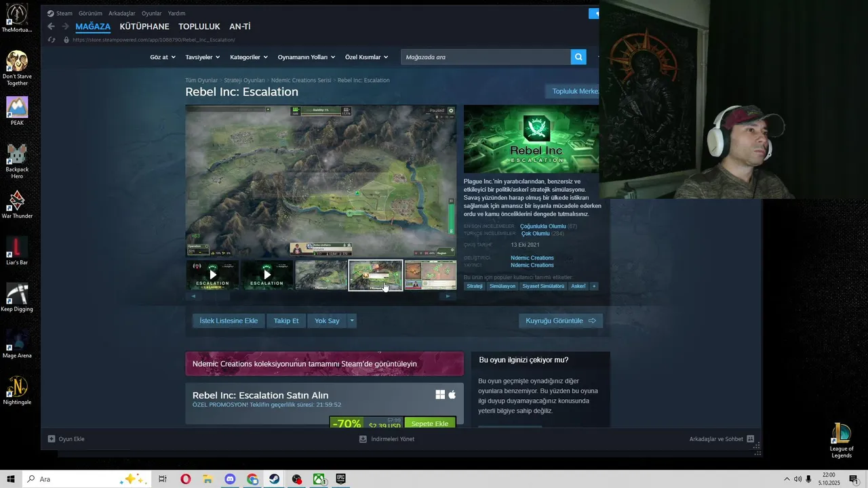
Task: Click the Yok Say button
Action: coord(327,321)
